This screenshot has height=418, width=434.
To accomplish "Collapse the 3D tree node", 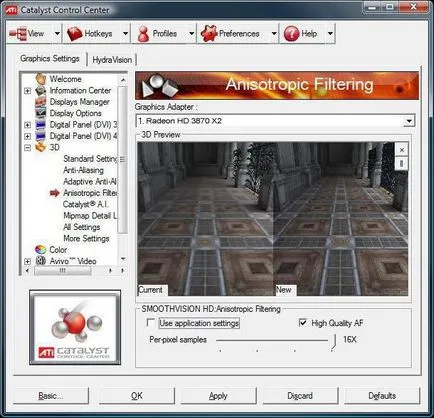I will coord(28,147).
